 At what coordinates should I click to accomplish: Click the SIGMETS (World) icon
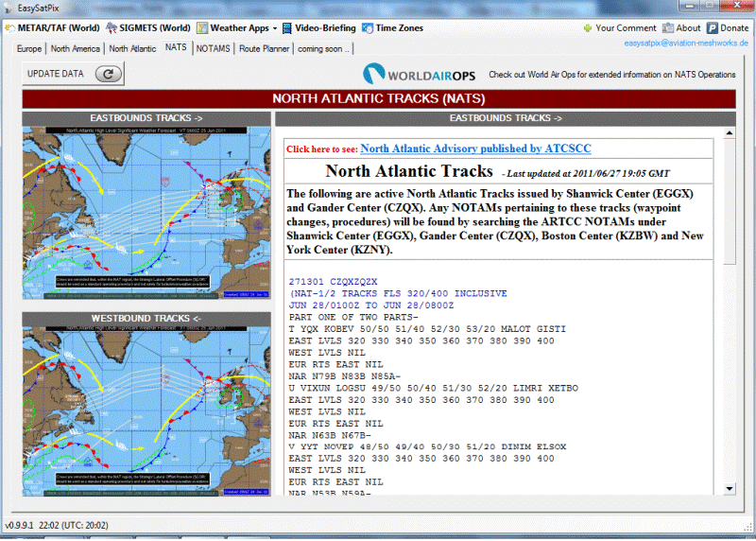click(112, 28)
